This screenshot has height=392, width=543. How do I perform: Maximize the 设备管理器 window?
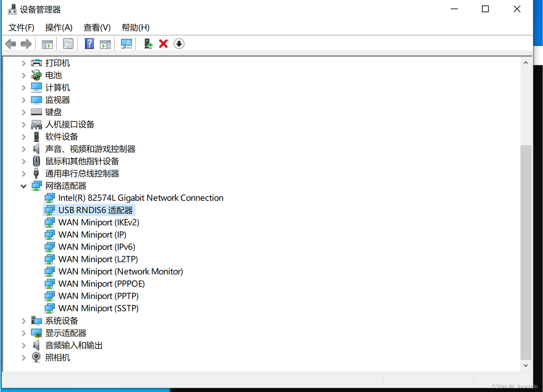(x=485, y=9)
